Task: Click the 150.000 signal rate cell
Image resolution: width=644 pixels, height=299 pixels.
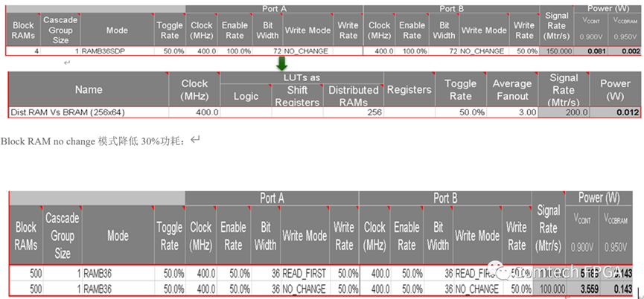Action: point(557,51)
